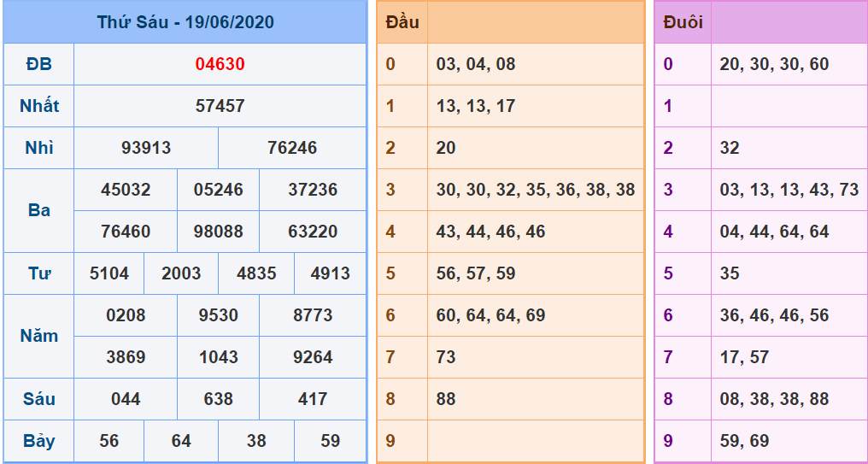The height and width of the screenshot is (464, 868).
Task: Click the Thứ Sáu - 19/06/2020 date header
Action: point(185,22)
